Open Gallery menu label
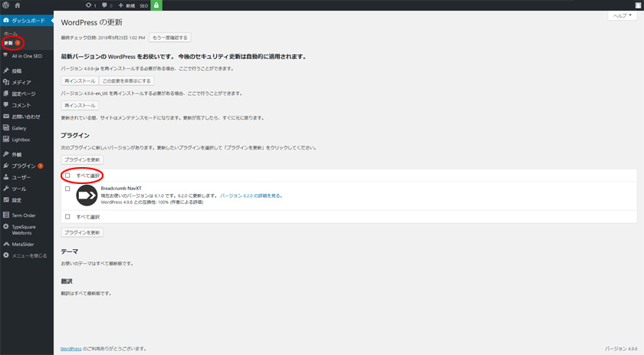 [19, 128]
